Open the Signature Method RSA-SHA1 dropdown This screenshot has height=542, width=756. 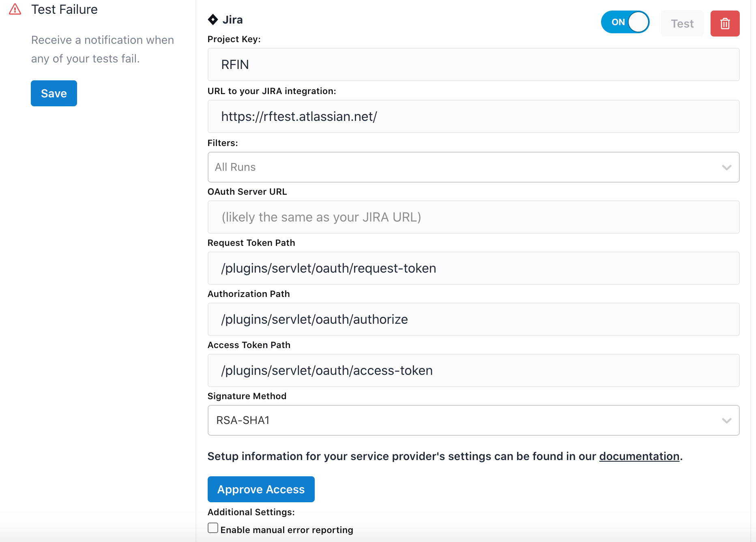click(x=473, y=420)
